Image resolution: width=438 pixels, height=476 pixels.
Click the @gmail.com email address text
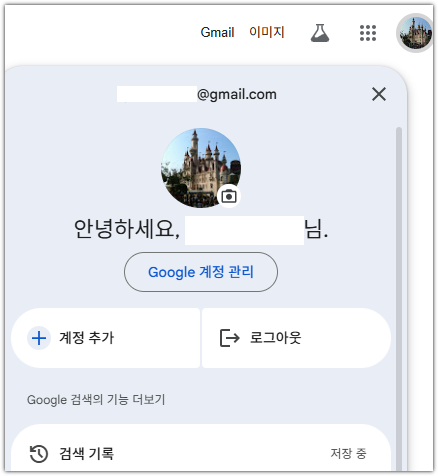click(x=237, y=94)
